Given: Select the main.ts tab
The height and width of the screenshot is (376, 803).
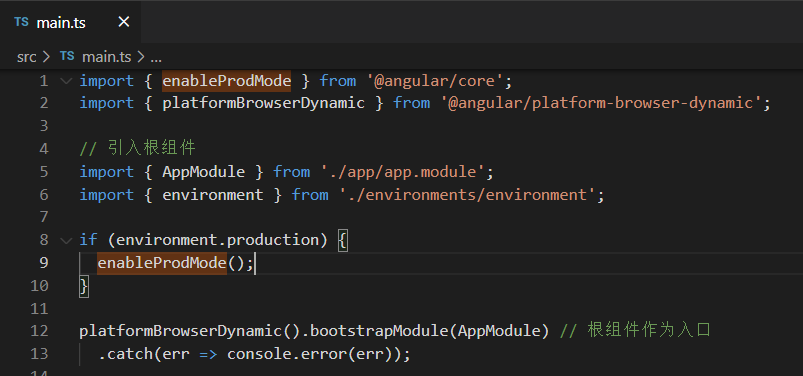Looking at the screenshot, I should [x=71, y=22].
